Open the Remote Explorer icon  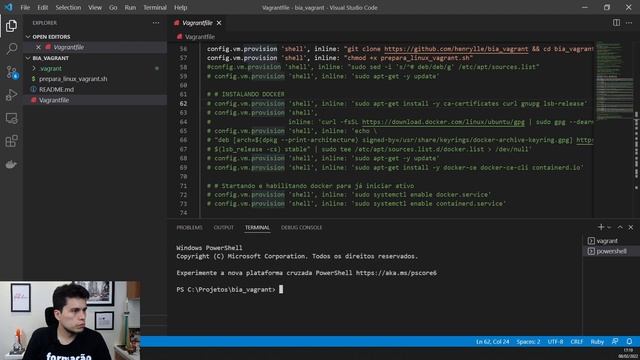11,118
